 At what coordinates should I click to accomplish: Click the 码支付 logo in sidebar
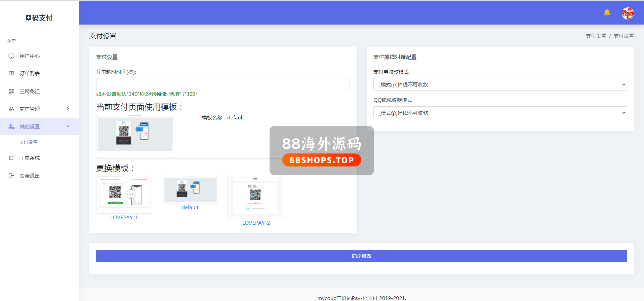click(x=39, y=18)
